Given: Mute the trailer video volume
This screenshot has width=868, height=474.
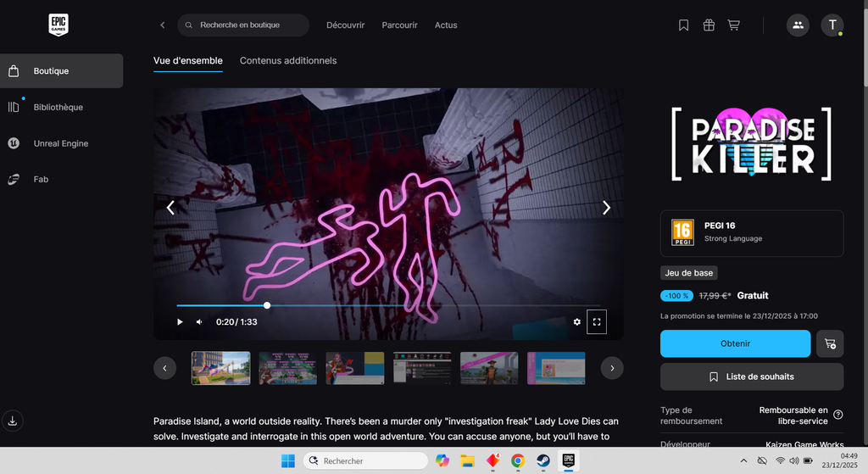Looking at the screenshot, I should click(x=199, y=322).
